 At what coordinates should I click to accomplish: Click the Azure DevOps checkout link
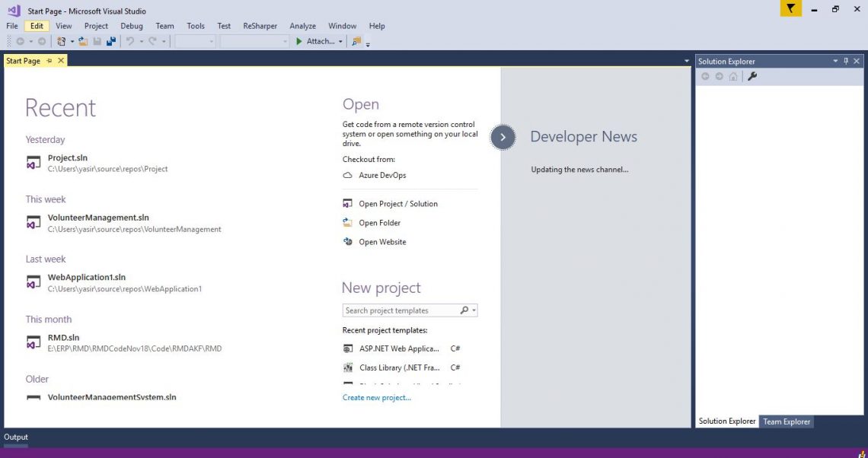382,175
